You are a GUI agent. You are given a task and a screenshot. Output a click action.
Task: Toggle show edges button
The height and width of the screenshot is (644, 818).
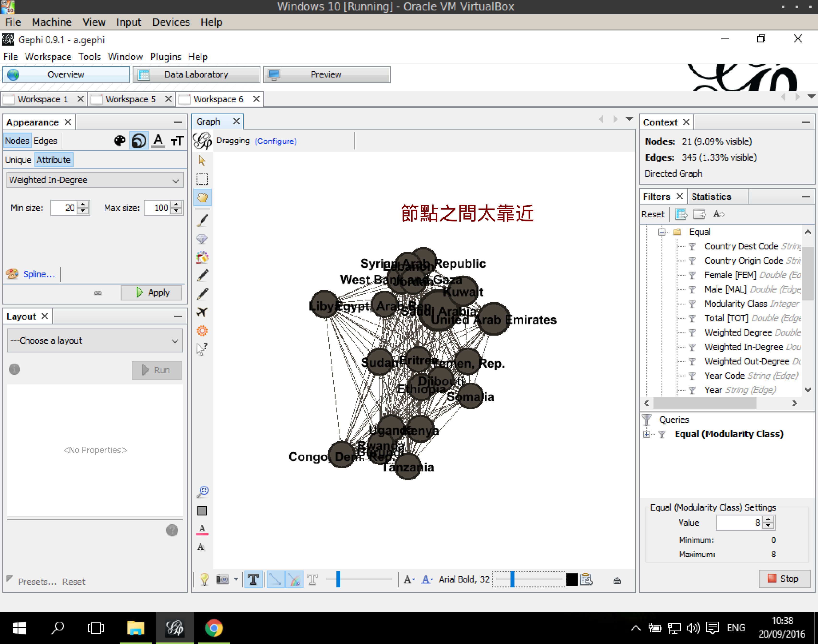276,579
